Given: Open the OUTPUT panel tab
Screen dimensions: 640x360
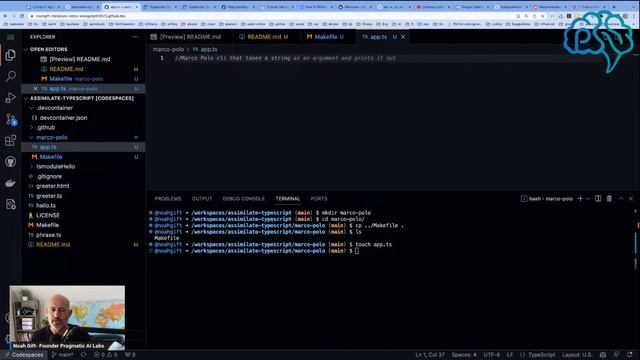Looking at the screenshot, I should tap(202, 199).
